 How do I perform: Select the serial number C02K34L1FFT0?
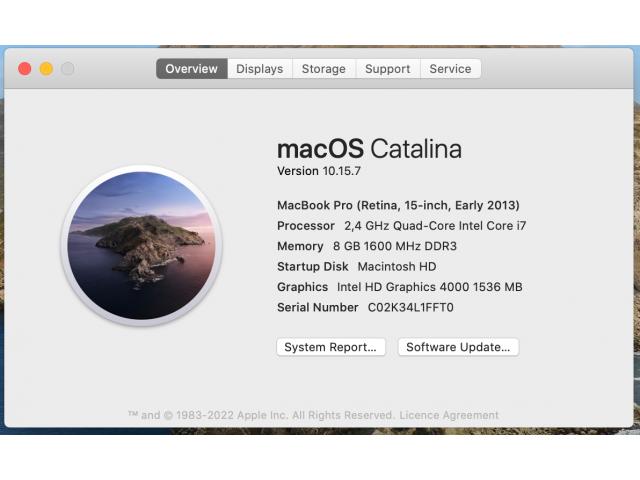click(x=411, y=307)
